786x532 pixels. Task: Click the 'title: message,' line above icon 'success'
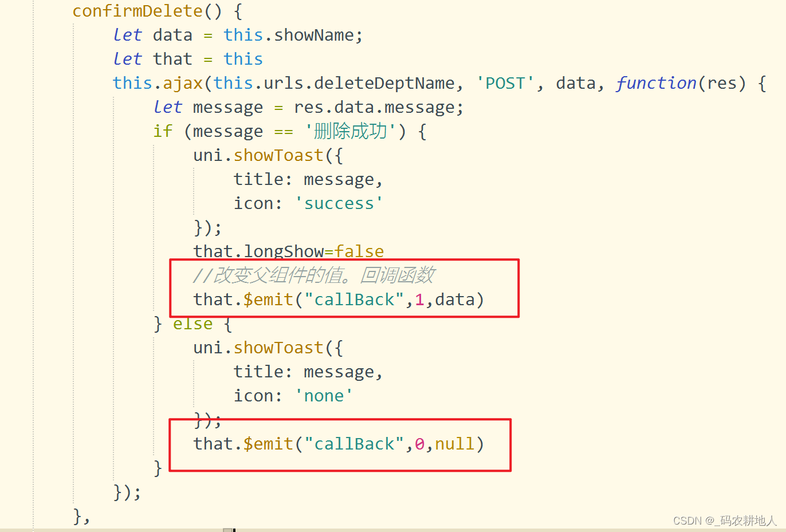(x=308, y=179)
